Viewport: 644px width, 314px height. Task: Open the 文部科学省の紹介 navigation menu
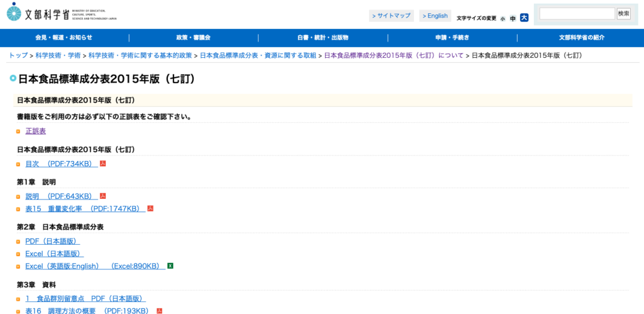tap(581, 38)
